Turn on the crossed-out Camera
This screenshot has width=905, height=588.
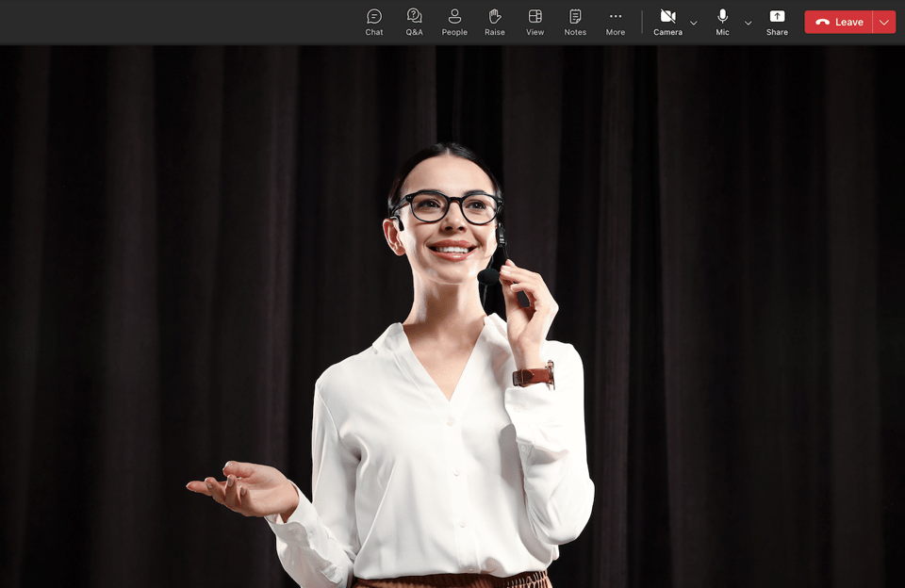(667, 16)
